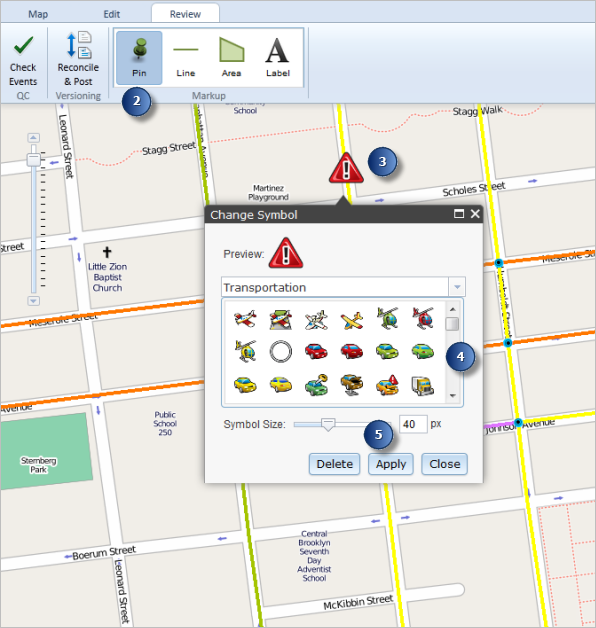Click the Reconcile & Post icon
596x628 pixels.
click(x=79, y=44)
